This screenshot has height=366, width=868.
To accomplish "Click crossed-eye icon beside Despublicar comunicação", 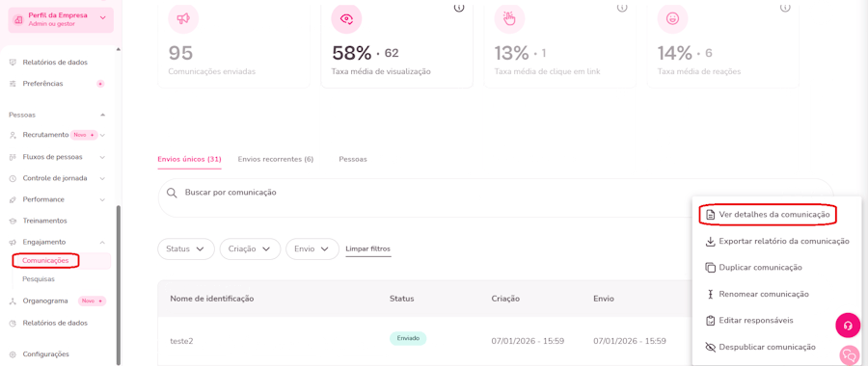I will tap(710, 347).
